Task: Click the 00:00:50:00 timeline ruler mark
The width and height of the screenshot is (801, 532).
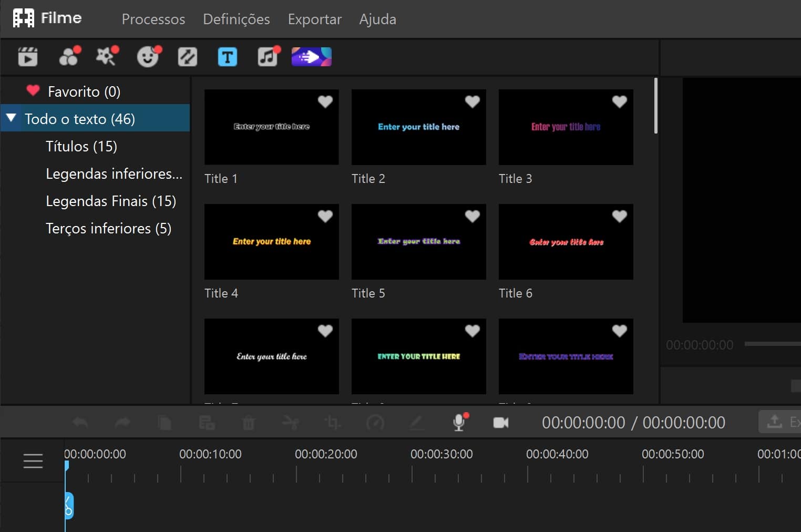Action: click(x=673, y=454)
